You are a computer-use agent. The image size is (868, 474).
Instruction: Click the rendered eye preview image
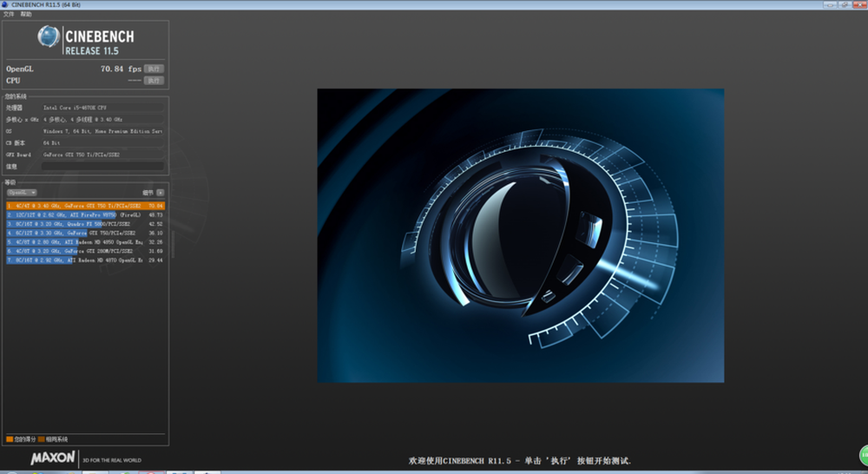[x=520, y=235]
